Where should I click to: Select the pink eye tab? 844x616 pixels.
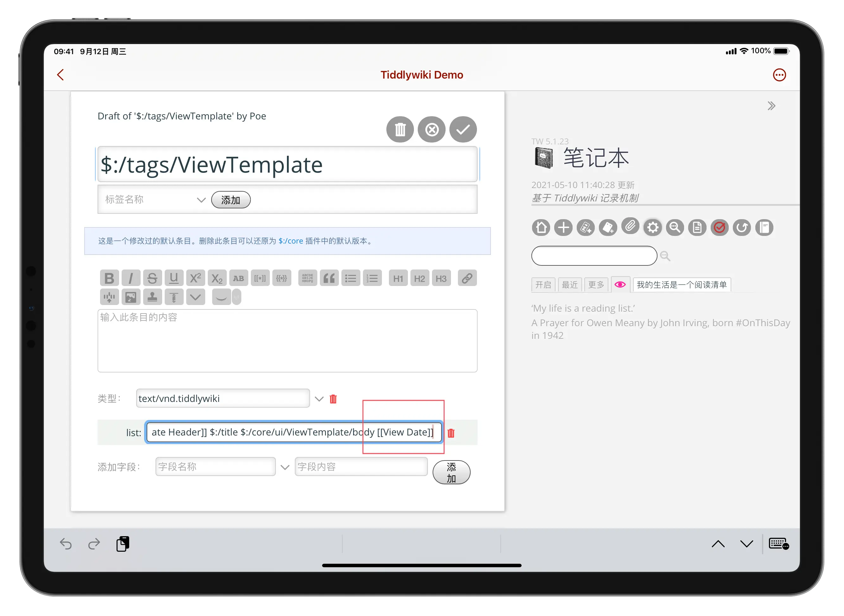(x=620, y=284)
